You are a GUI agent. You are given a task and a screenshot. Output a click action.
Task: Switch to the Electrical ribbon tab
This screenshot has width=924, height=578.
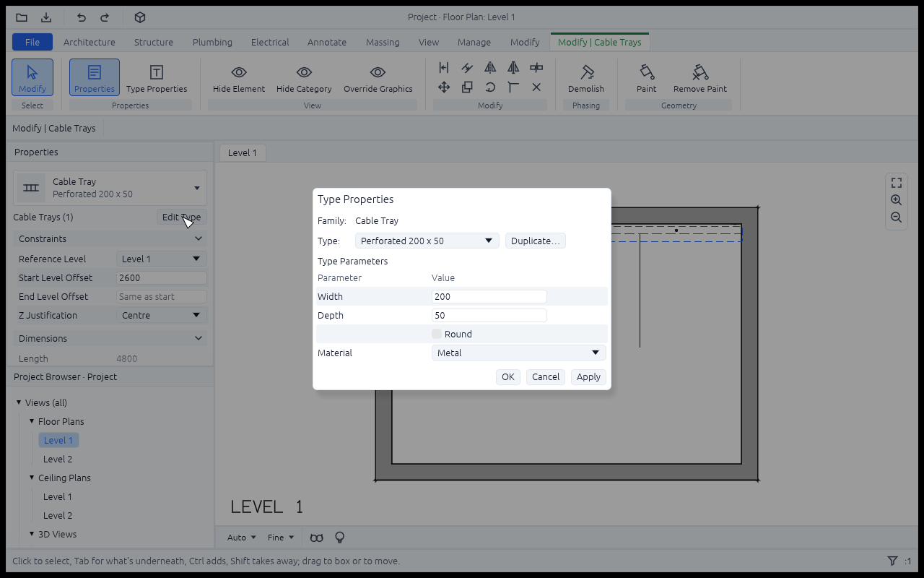[x=270, y=42]
